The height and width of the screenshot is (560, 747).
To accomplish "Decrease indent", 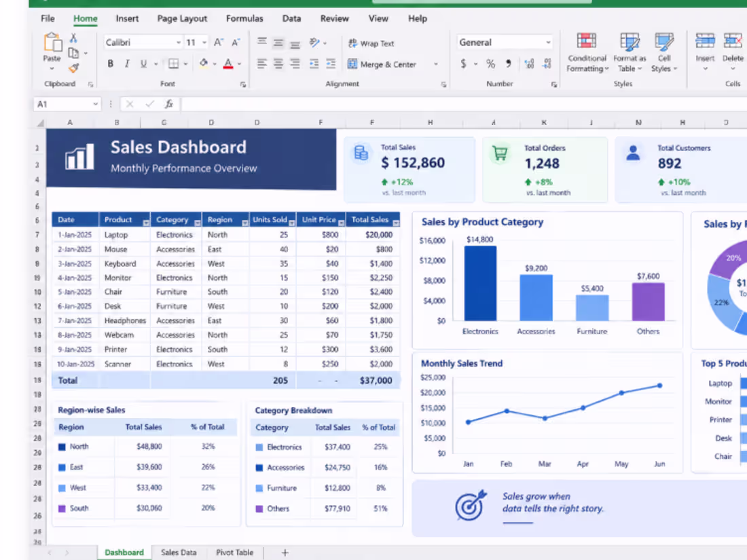I will 314,64.
